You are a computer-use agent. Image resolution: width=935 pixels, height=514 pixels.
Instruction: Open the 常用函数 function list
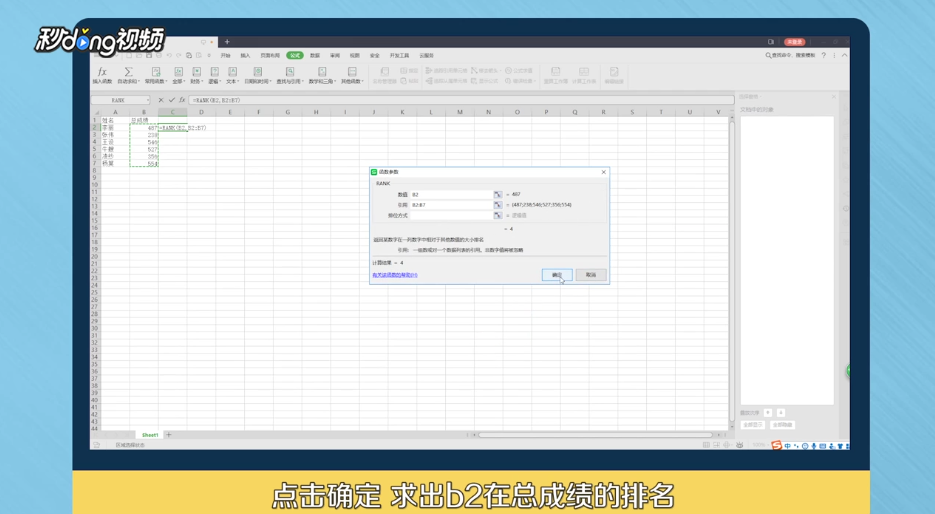pos(156,75)
